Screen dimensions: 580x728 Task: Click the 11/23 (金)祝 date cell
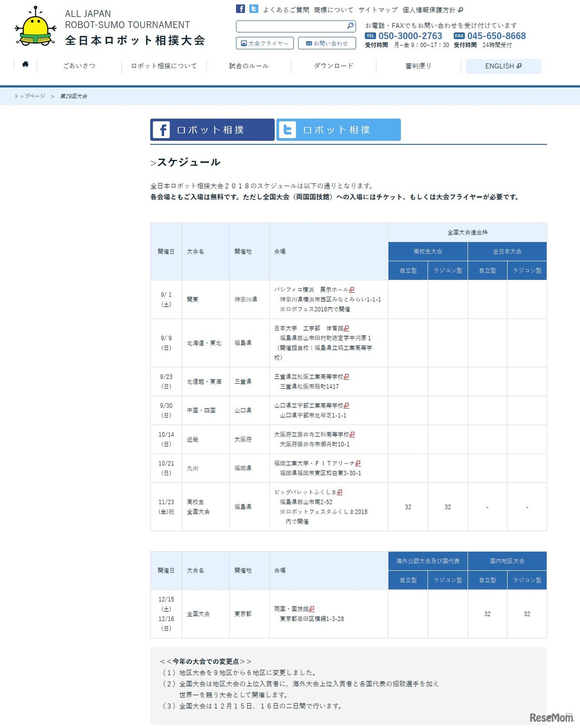[x=166, y=507]
